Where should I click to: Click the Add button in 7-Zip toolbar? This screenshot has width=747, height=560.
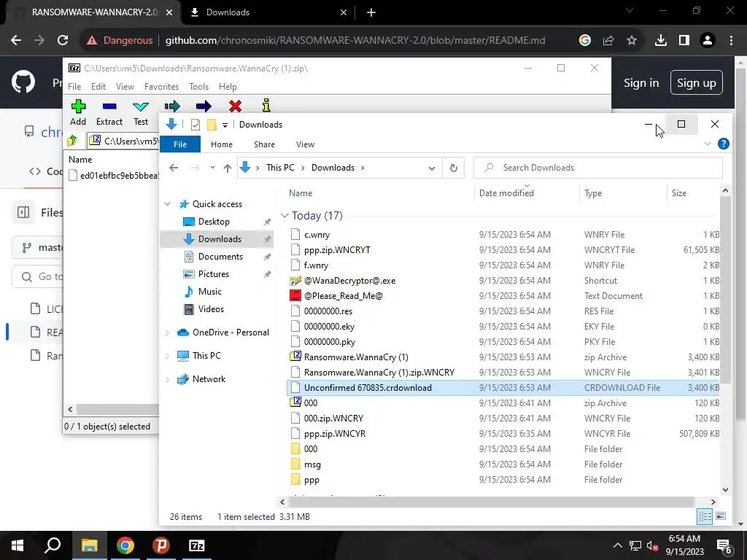[x=78, y=112]
